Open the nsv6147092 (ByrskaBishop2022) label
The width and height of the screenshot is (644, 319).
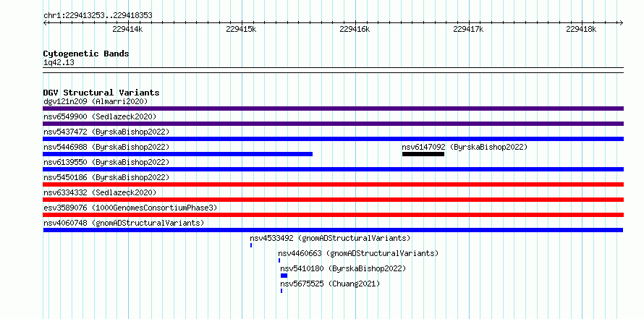coord(465,147)
